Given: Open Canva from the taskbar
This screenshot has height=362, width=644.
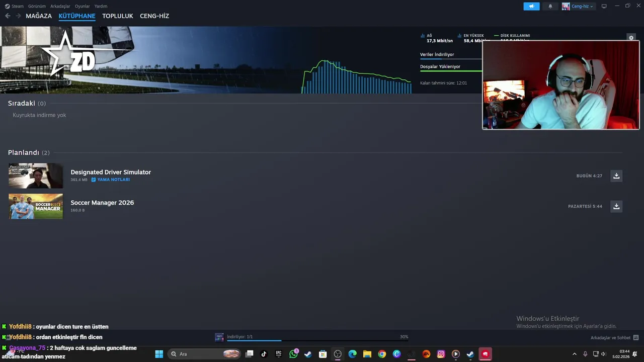Looking at the screenshot, I should point(396,354).
